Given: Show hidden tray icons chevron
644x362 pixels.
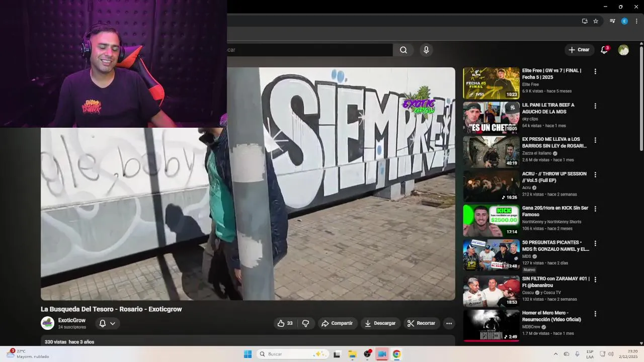Looking at the screenshot, I should pyautogui.click(x=555, y=354).
